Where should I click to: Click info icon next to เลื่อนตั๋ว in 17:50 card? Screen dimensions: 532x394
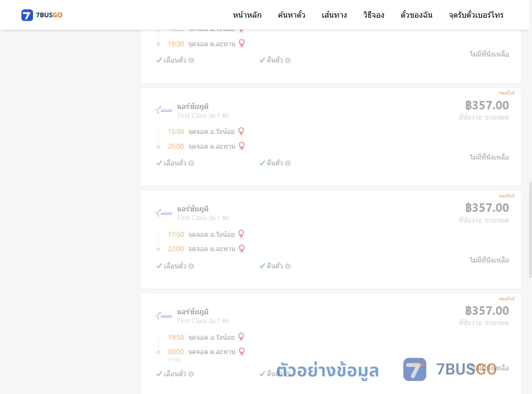[x=191, y=266]
